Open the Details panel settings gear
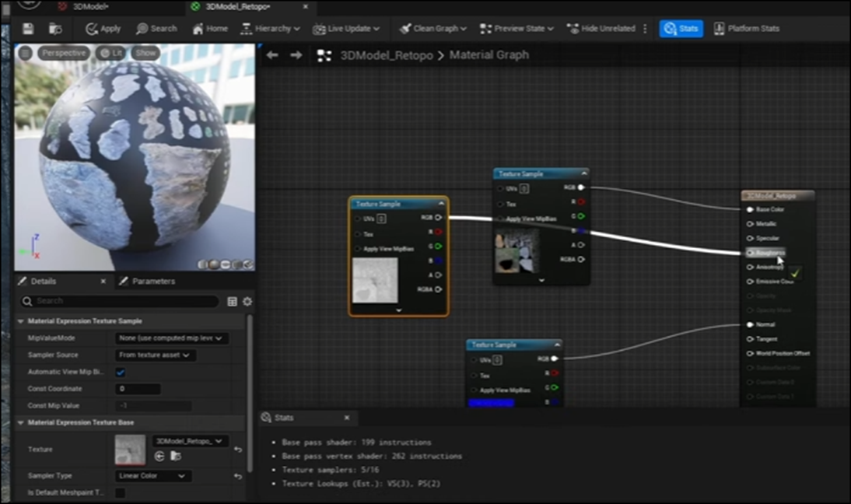Screen dimensions: 851x504 pyautogui.click(x=247, y=301)
